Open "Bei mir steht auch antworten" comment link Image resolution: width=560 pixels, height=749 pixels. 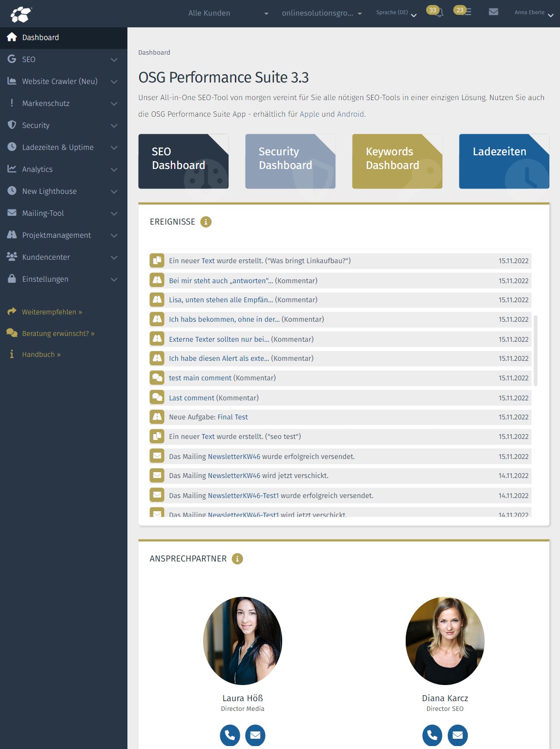click(221, 281)
